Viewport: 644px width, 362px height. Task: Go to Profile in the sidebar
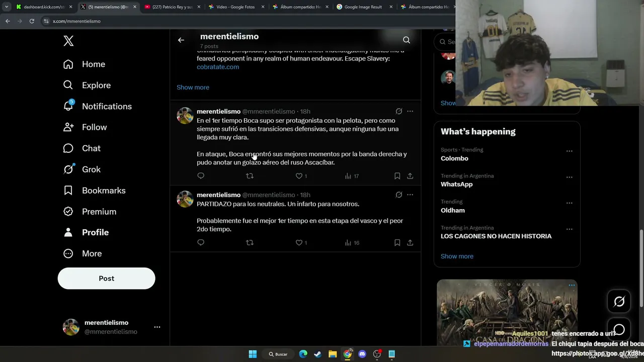86,232
